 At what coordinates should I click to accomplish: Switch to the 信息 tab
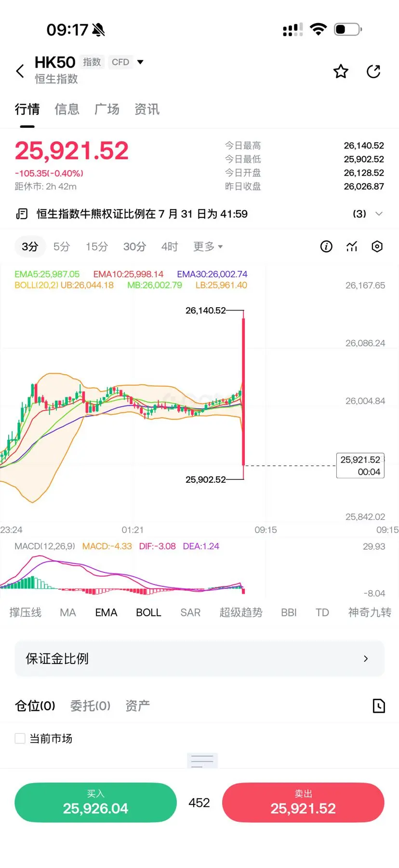pos(67,109)
